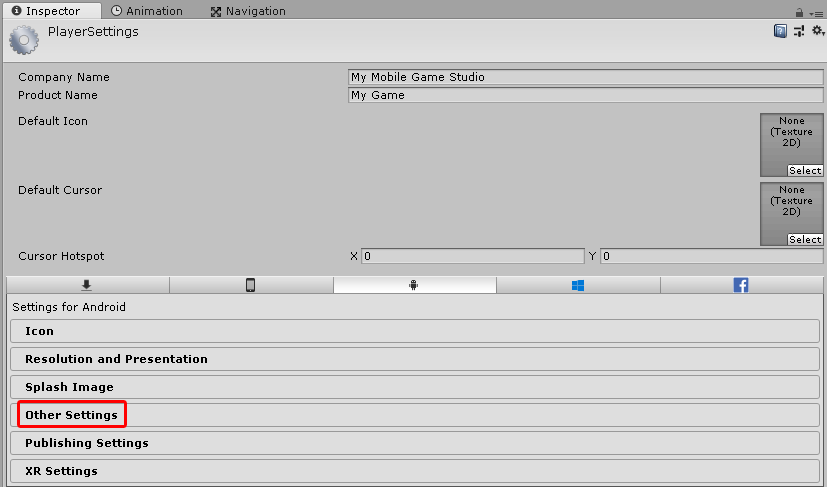Edit the Company Name field

[x=585, y=77]
